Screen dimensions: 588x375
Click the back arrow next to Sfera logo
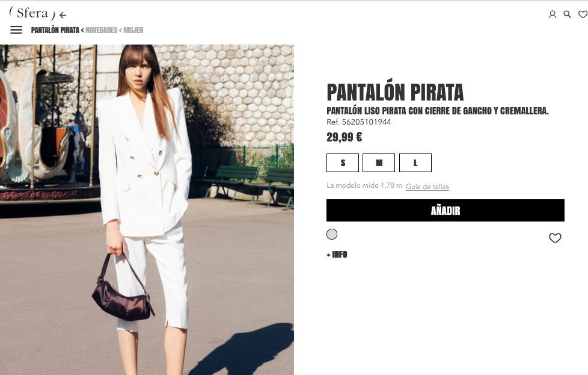pyautogui.click(x=63, y=15)
